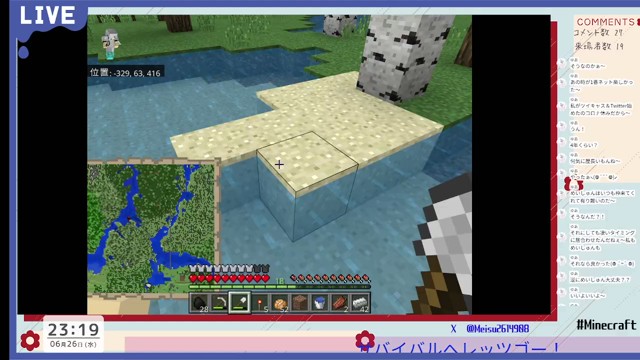Select the coal stack in the hotbar
The image size is (640, 360).
tap(199, 303)
